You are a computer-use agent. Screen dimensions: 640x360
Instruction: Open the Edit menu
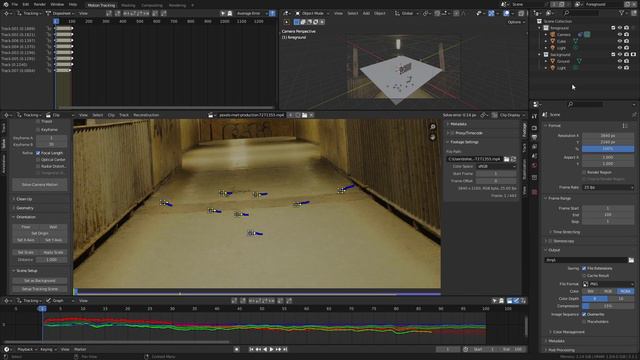coord(26,4)
